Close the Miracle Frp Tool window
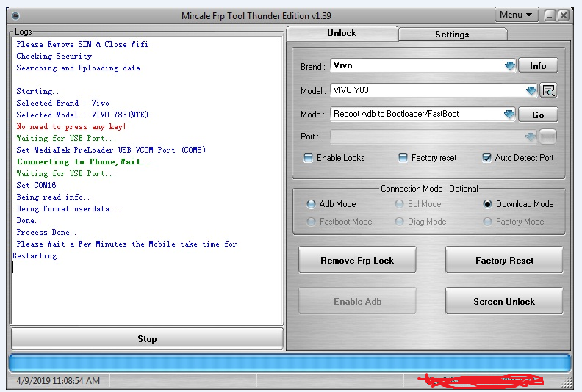 564,15
